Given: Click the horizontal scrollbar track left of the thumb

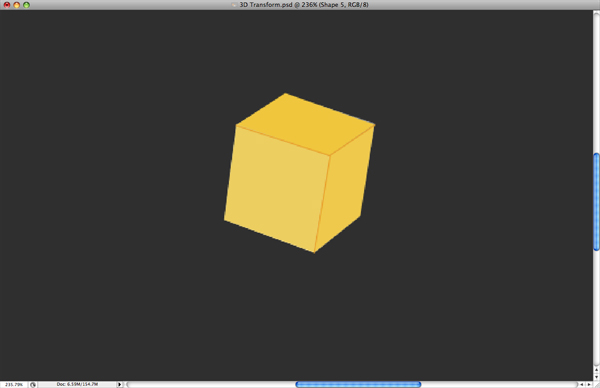Looking at the screenshot, I should 211,385.
